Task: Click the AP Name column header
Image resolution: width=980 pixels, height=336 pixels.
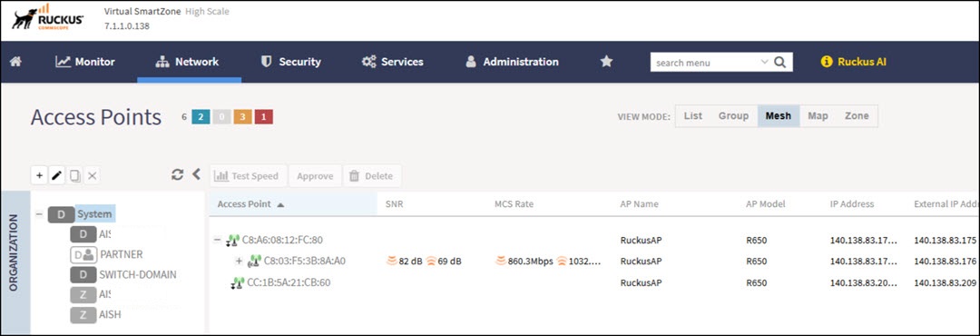Action: pos(639,204)
